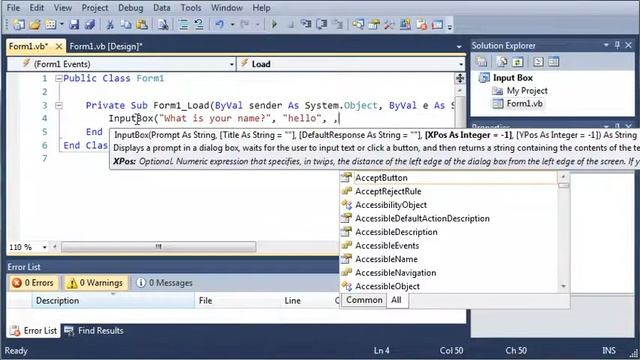Sort by the Description column header
This screenshot has height=360, width=640.
[113, 300]
